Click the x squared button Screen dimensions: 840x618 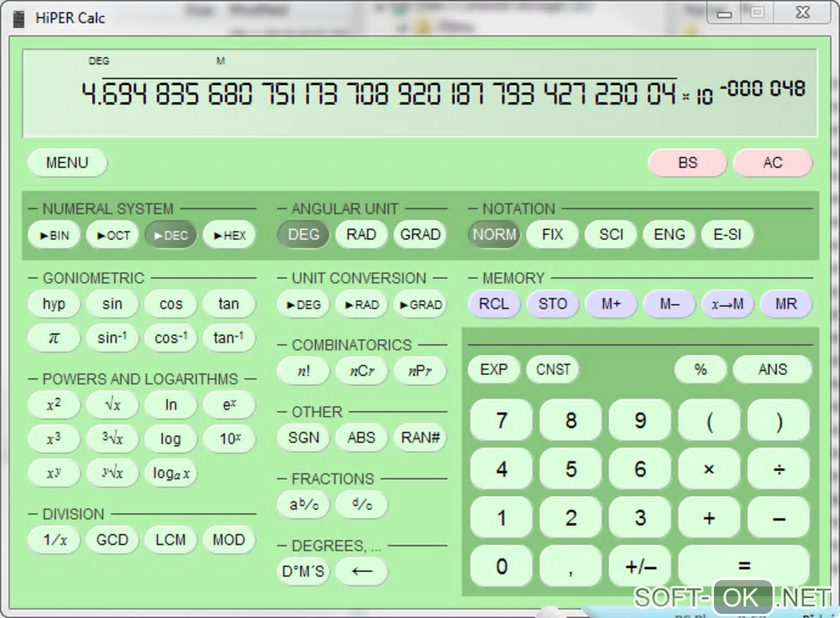click(x=54, y=405)
